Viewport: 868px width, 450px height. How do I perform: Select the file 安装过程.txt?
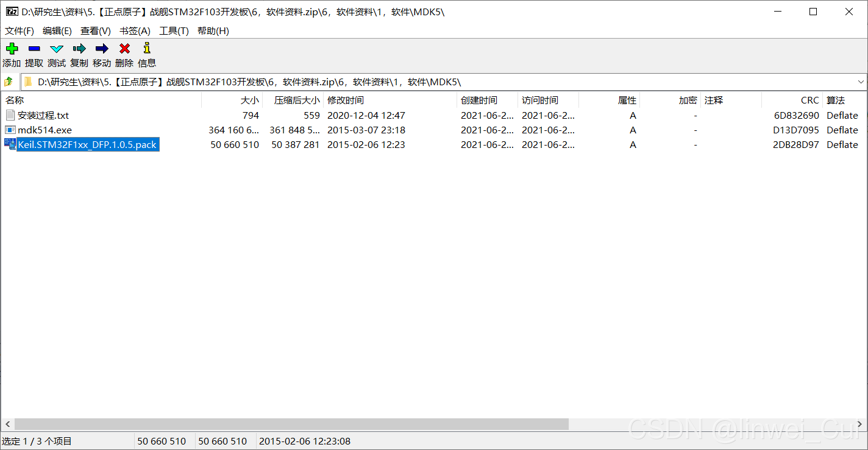pos(43,115)
